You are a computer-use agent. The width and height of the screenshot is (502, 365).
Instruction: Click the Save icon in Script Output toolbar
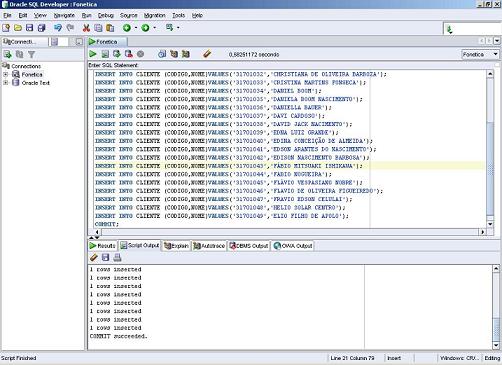click(105, 257)
